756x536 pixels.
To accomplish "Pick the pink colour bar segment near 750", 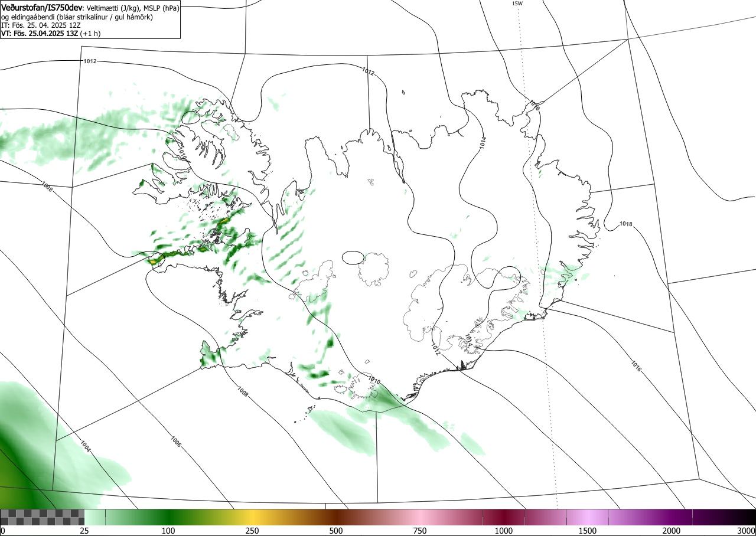I will [420, 517].
